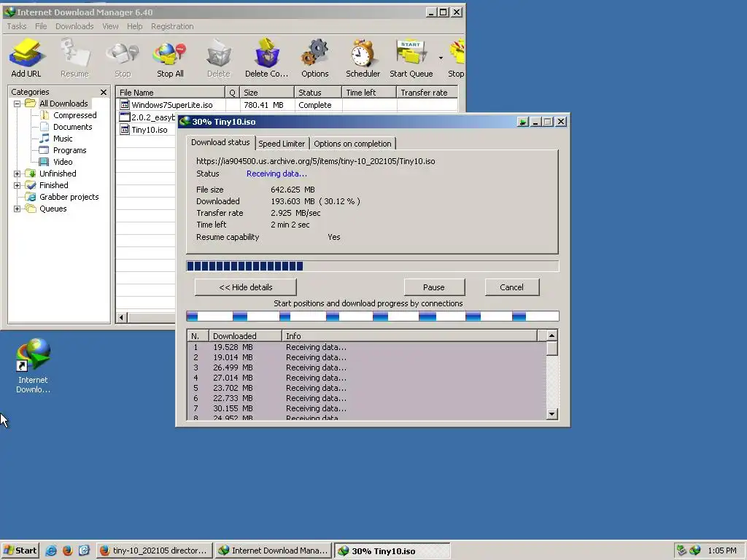The height and width of the screenshot is (560, 747).
Task: Select the Video category icon
Action: click(44, 162)
